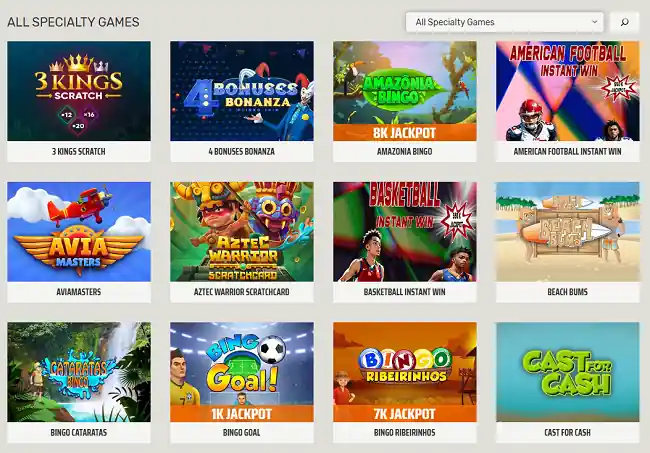Expand the category filter chevron arrow
The width and height of the screenshot is (650, 453).
click(x=594, y=22)
